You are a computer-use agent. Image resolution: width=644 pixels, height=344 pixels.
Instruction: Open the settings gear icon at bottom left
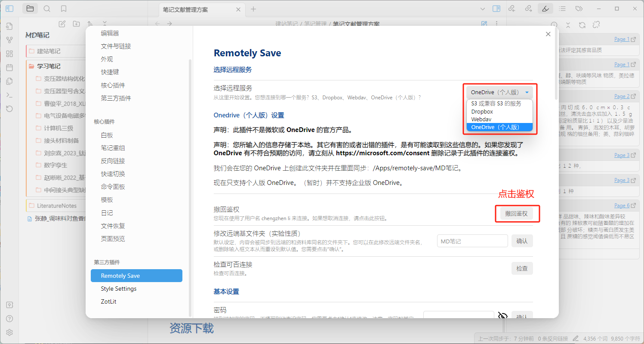click(9, 332)
